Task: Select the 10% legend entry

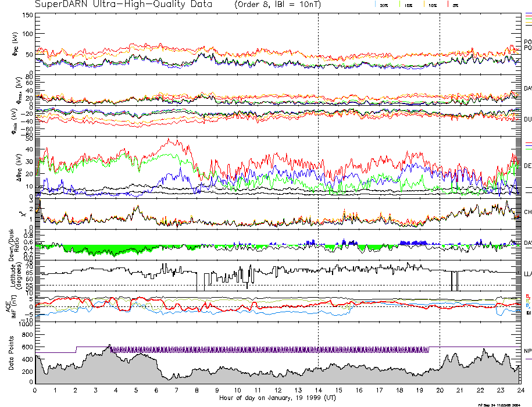Action: [432, 5]
